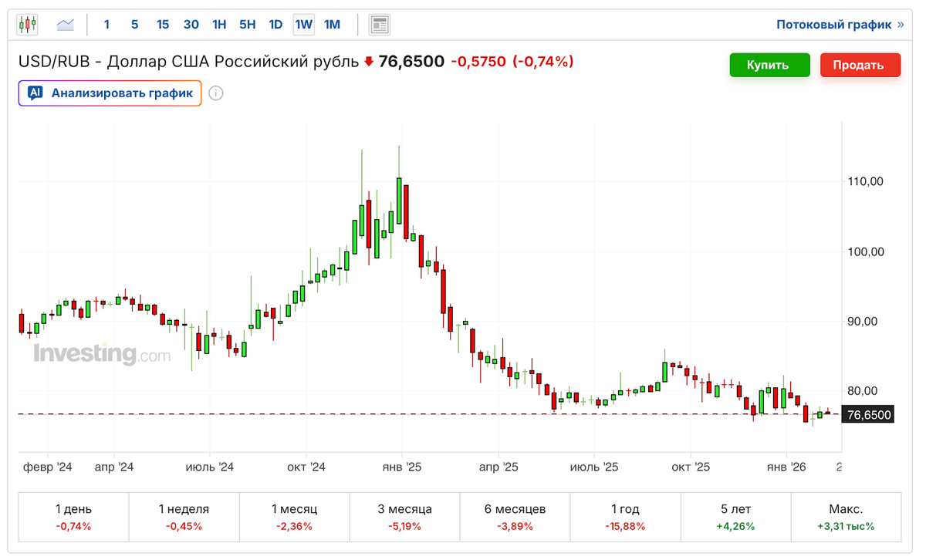Viewport: 926px width, 560px height.
Task: Select the 3 месяца period tab
Action: pos(404,517)
